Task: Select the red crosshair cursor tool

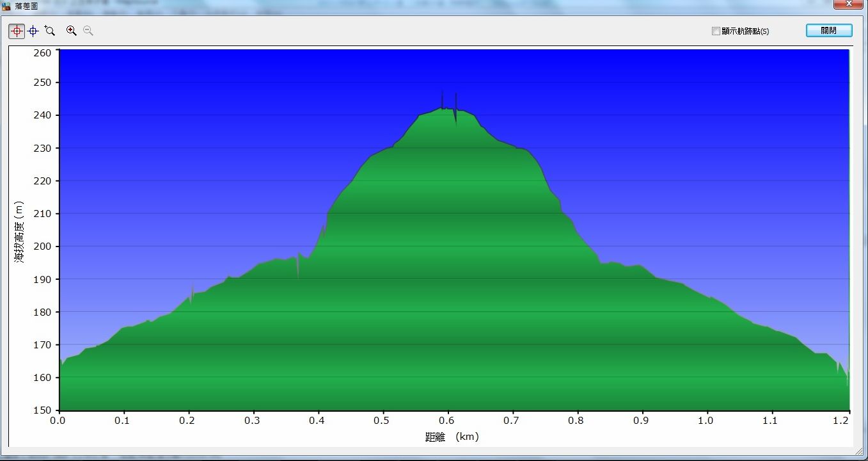Action: pyautogui.click(x=17, y=31)
